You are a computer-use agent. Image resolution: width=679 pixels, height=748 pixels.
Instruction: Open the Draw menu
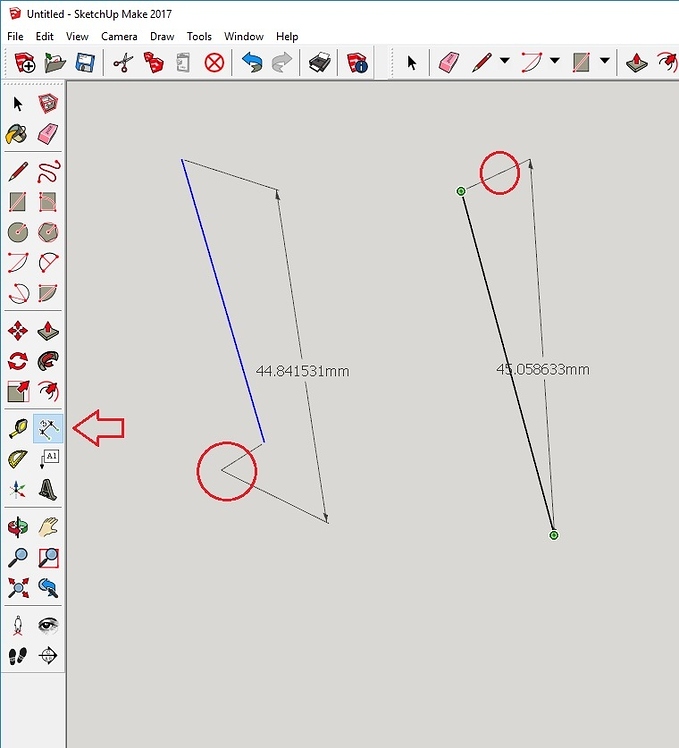162,36
